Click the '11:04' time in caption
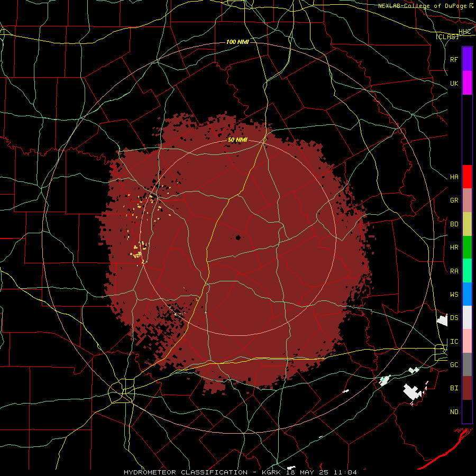Screen dimensions: 476x476 tap(345, 472)
